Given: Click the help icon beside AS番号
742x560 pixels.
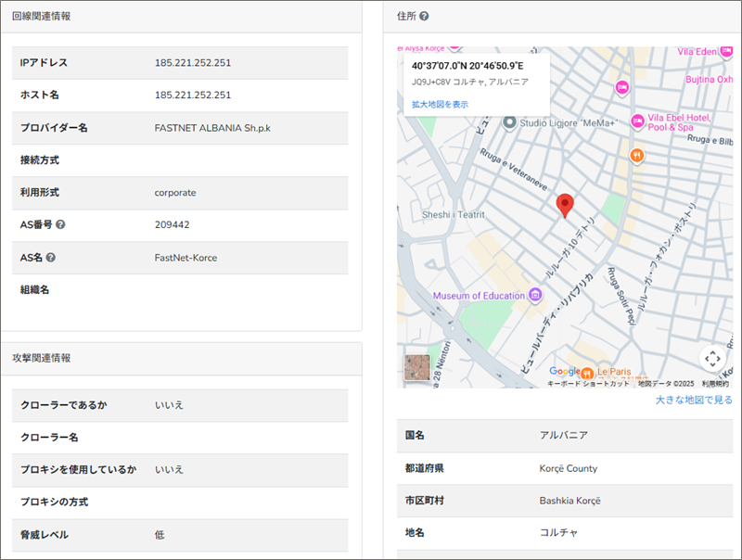Looking at the screenshot, I should click(60, 225).
